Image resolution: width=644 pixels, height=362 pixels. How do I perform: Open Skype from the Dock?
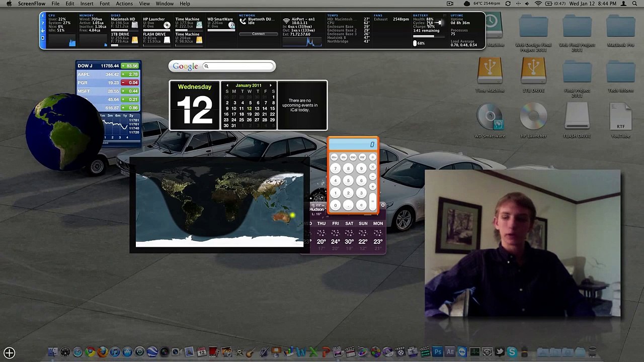point(512,352)
